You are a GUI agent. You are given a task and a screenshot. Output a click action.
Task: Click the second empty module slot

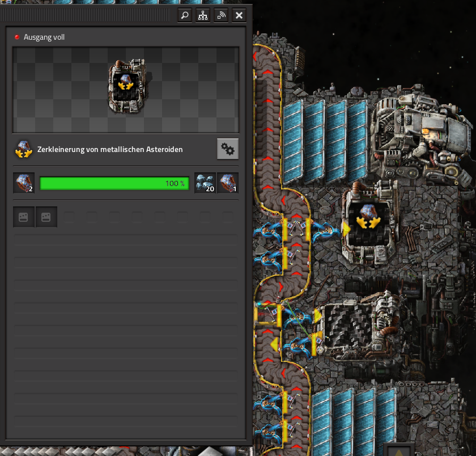click(46, 217)
